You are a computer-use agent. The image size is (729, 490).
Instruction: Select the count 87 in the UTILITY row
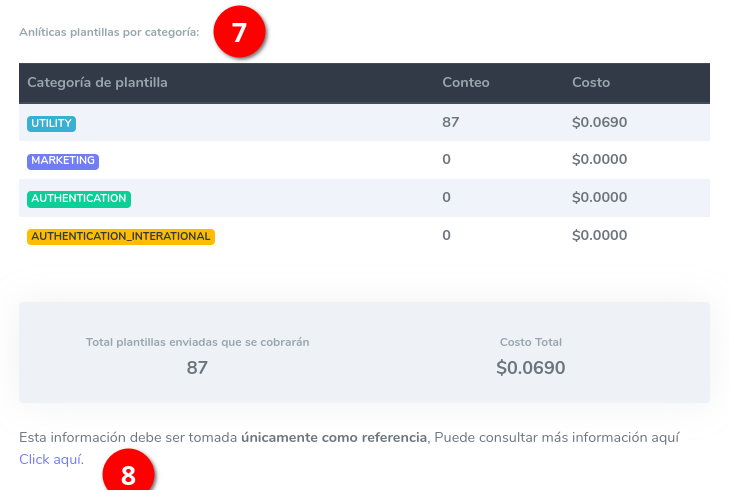point(451,122)
